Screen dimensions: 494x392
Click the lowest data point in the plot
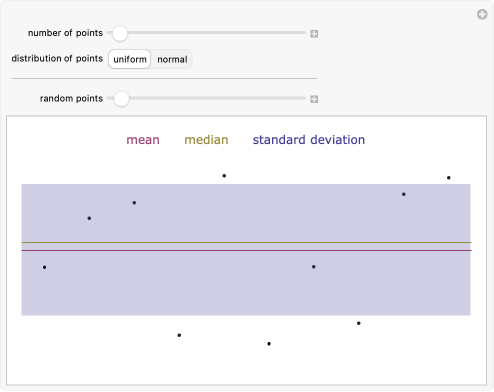pos(269,344)
